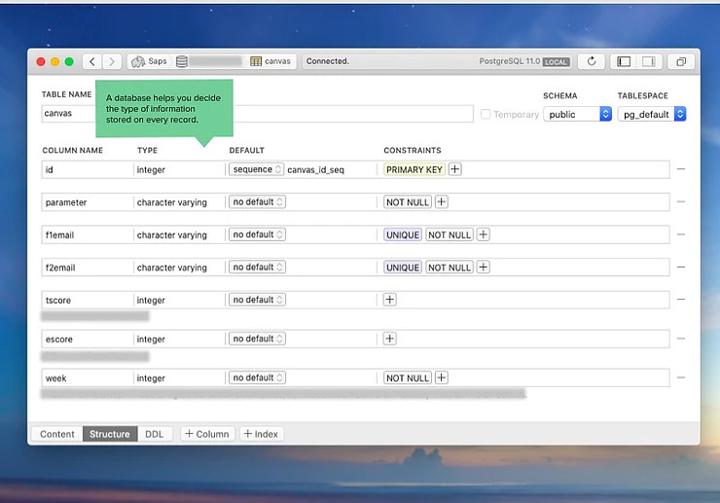The image size is (720, 503).
Task: Open the no default dropdown for week
Action: coord(257,378)
